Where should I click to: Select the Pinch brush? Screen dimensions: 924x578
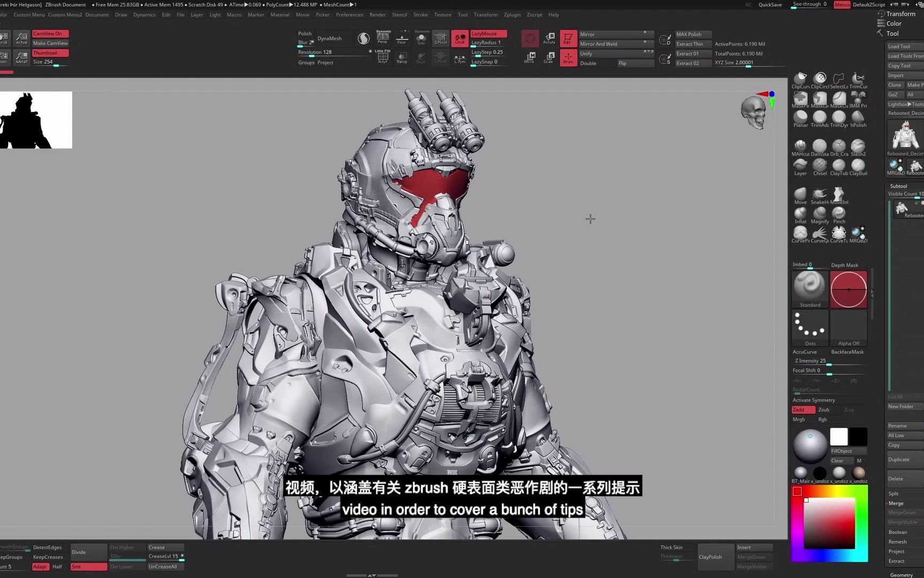tap(838, 212)
